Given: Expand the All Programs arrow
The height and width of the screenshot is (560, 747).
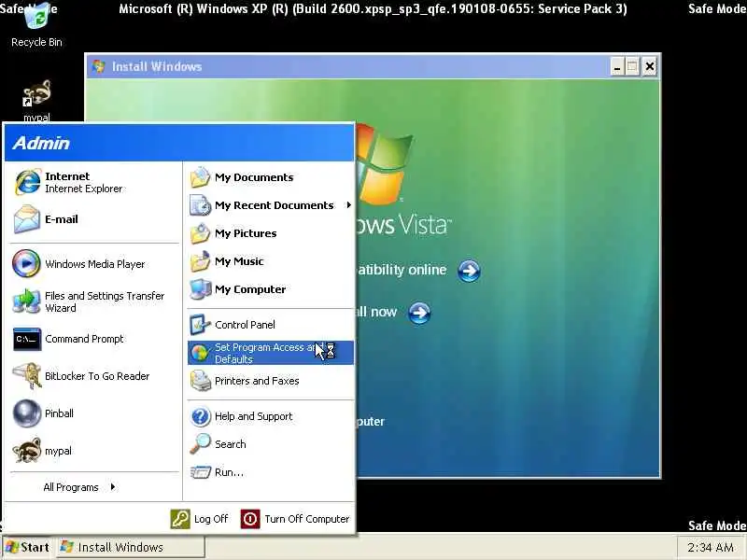Looking at the screenshot, I should 113,486.
